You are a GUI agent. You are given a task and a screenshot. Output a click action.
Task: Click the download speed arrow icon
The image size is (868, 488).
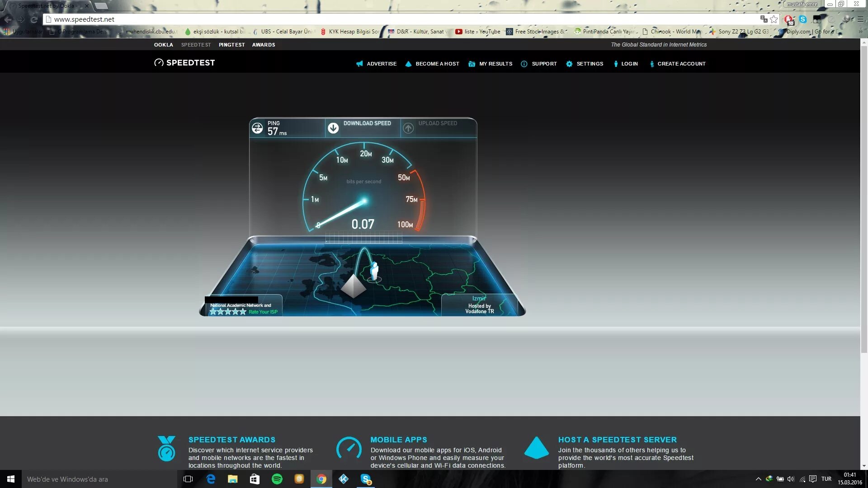(333, 128)
